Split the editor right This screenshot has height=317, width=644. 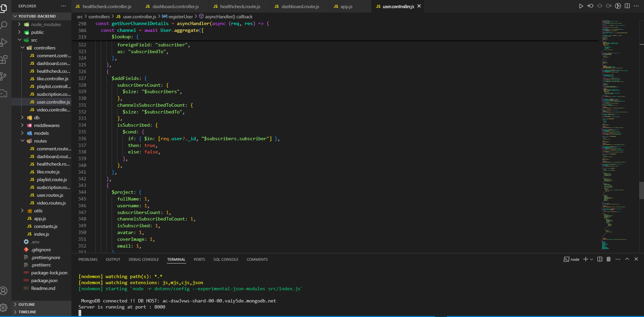tap(627, 6)
